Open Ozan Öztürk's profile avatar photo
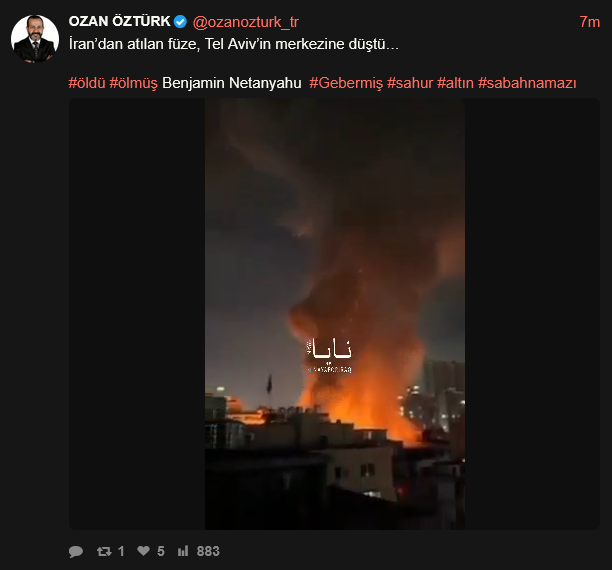The height and width of the screenshot is (570, 612). pyautogui.click(x=35, y=39)
